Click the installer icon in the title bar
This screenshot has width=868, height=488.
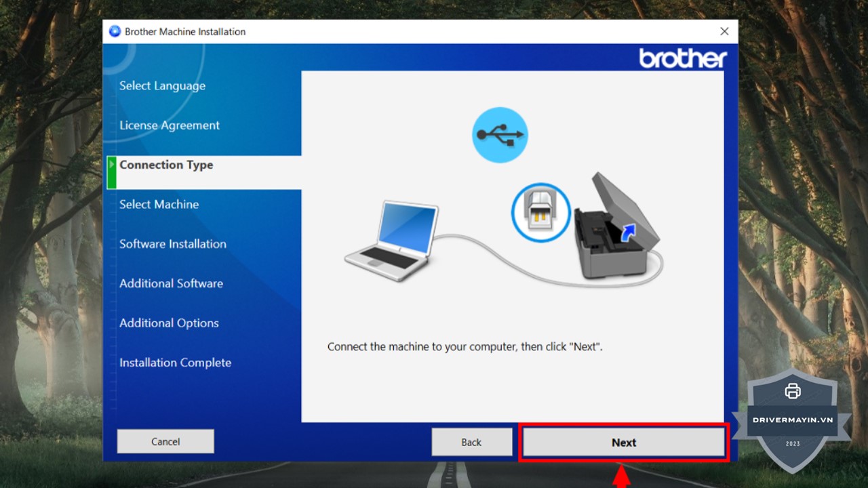pyautogui.click(x=115, y=32)
